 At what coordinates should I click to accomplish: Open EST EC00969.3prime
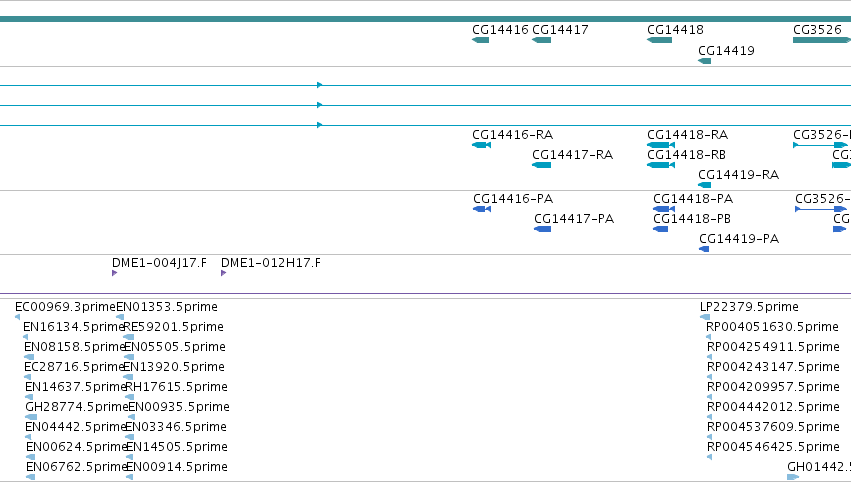66,307
